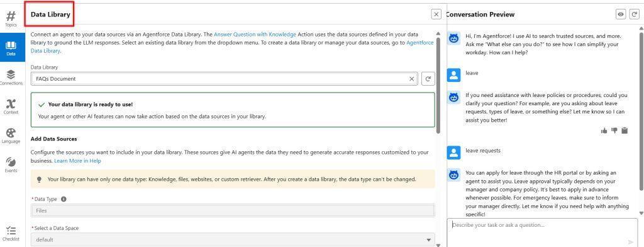Give thumbs down to the response
This screenshot has height=247, width=644.
click(x=614, y=130)
